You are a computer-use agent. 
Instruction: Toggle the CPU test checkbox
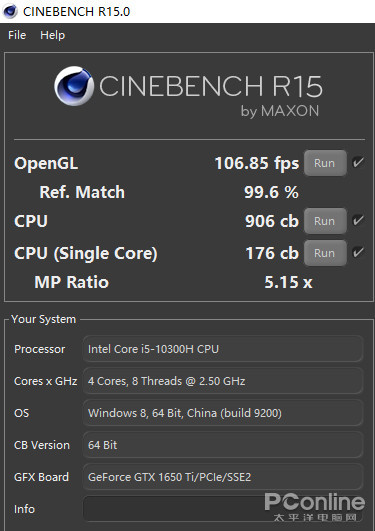point(358,220)
